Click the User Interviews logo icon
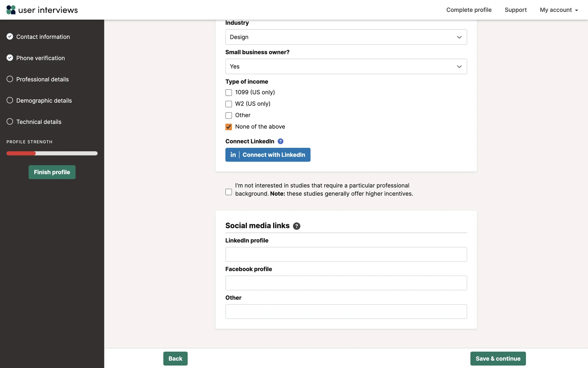The height and width of the screenshot is (368, 588). coord(11,10)
